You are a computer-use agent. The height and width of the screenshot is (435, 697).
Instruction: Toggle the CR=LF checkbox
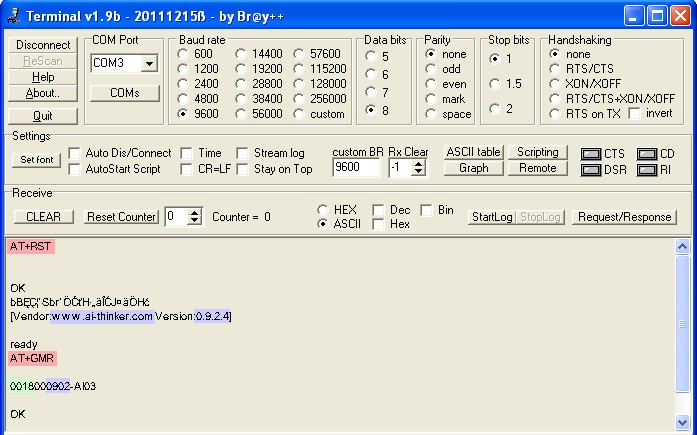coord(187,169)
